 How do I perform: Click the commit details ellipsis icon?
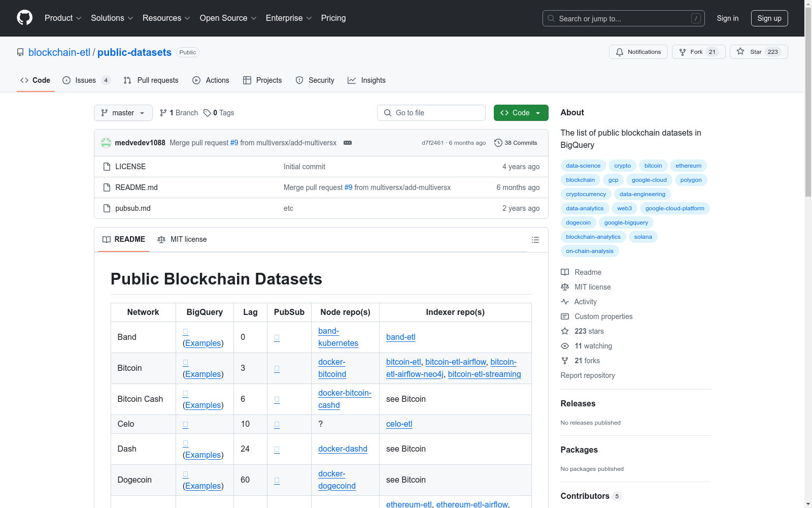pyautogui.click(x=348, y=143)
